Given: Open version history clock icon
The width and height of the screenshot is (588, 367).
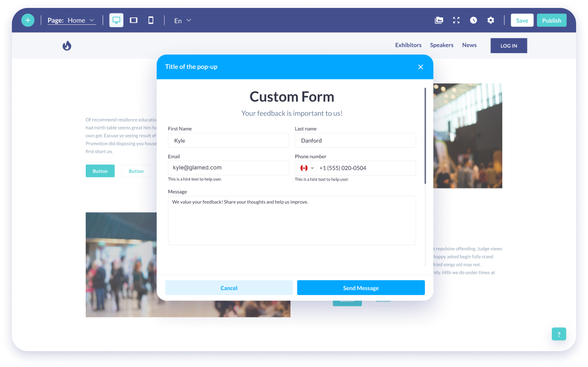Looking at the screenshot, I should [473, 20].
